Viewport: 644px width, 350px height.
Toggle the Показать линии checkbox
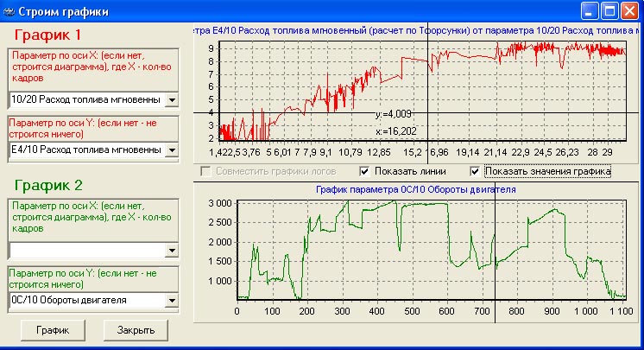pyautogui.click(x=364, y=171)
